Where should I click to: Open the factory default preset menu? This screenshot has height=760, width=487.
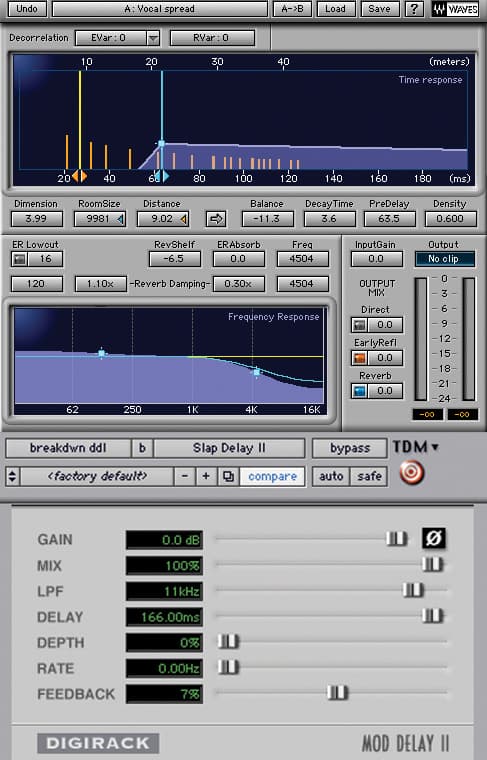coord(97,476)
